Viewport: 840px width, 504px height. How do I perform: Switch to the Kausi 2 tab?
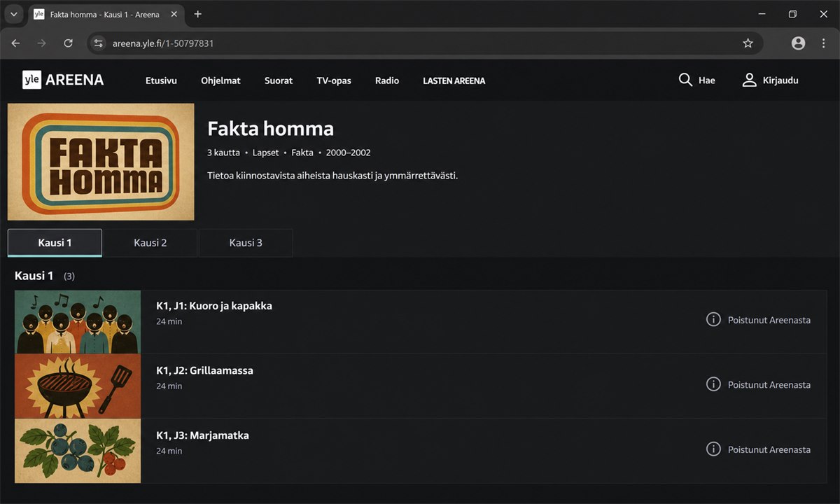tap(150, 243)
